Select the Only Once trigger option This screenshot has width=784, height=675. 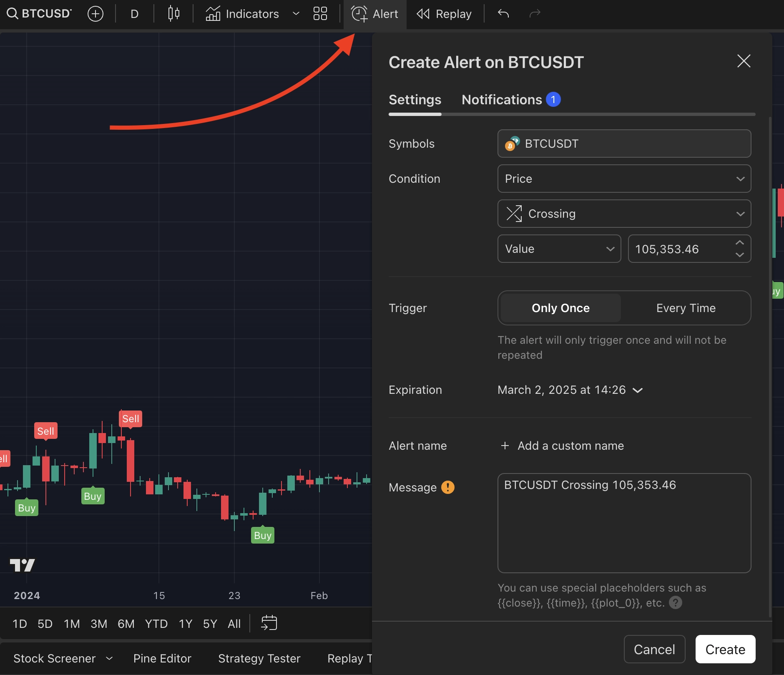(560, 308)
